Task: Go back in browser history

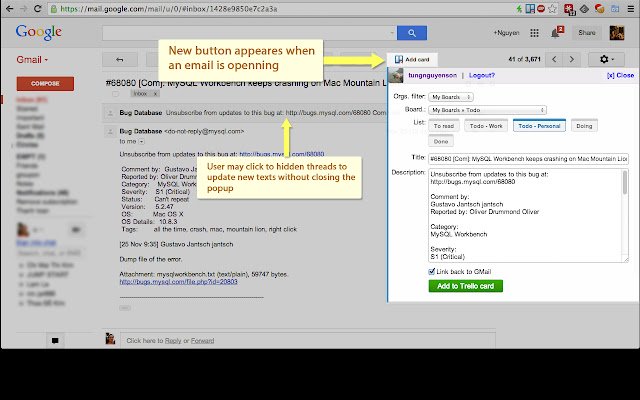Action: click(9, 9)
